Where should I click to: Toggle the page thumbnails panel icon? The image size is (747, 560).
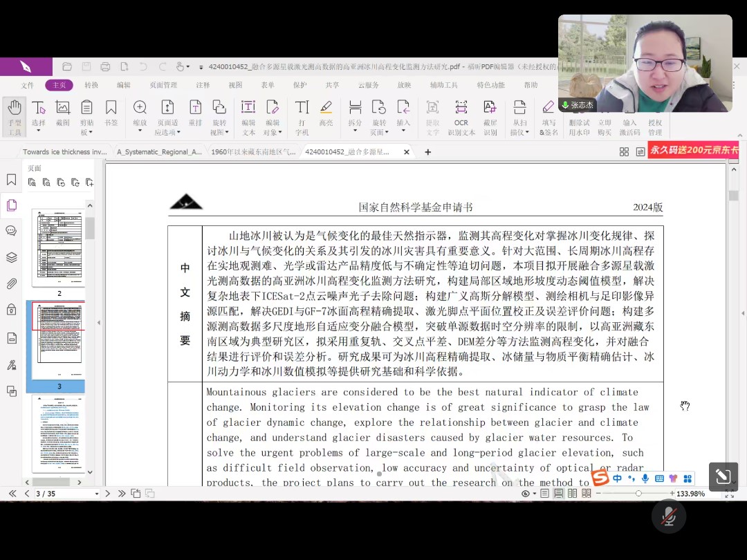[12, 205]
